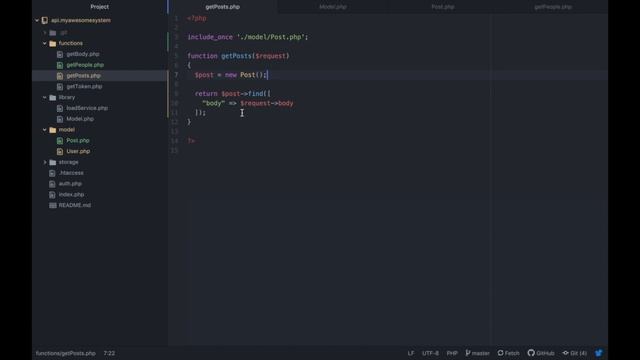Open the getPosts.php editor tab
The width and height of the screenshot is (640, 360).
click(223, 7)
